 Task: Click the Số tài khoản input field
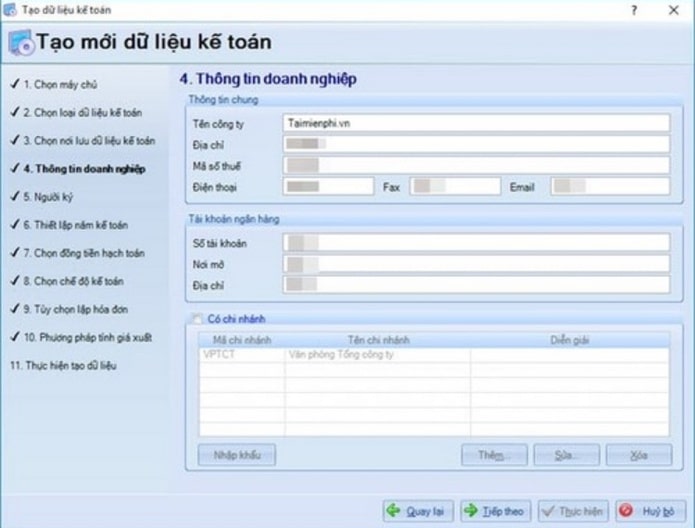(476, 242)
